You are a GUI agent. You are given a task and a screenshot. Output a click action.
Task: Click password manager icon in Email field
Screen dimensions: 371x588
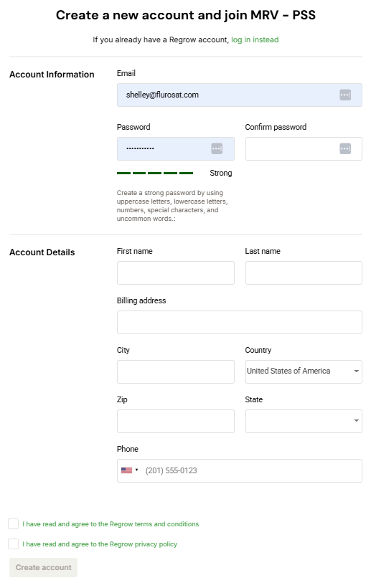point(345,95)
